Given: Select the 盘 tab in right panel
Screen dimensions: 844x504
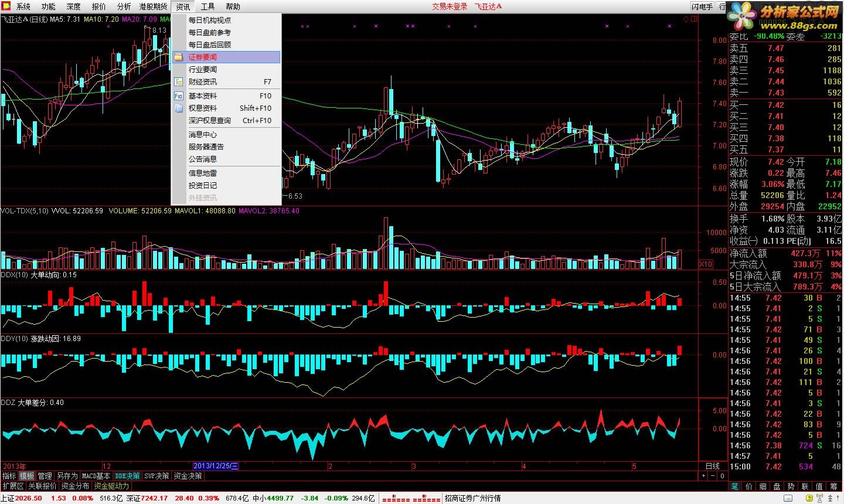Looking at the screenshot, I should tap(777, 486).
